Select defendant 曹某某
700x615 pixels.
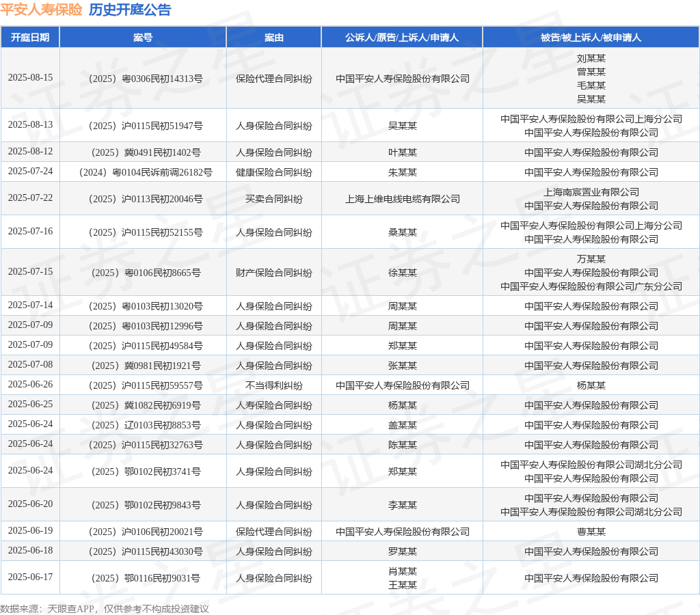[591, 532]
